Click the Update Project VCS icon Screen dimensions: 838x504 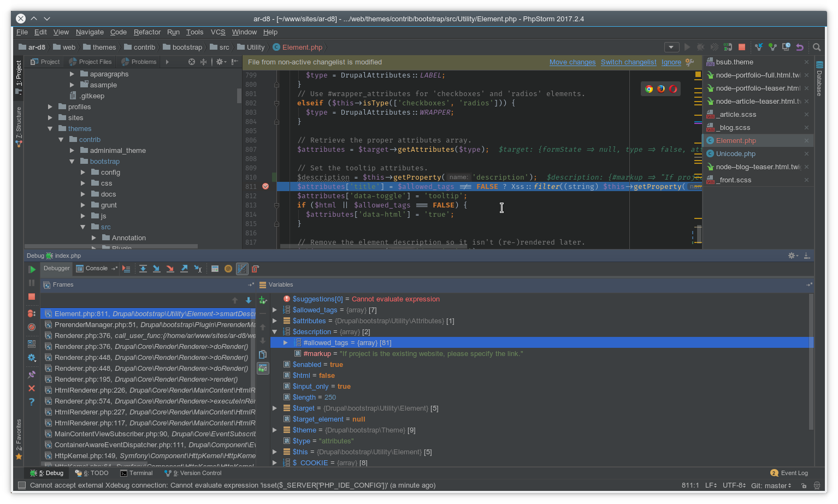click(758, 48)
